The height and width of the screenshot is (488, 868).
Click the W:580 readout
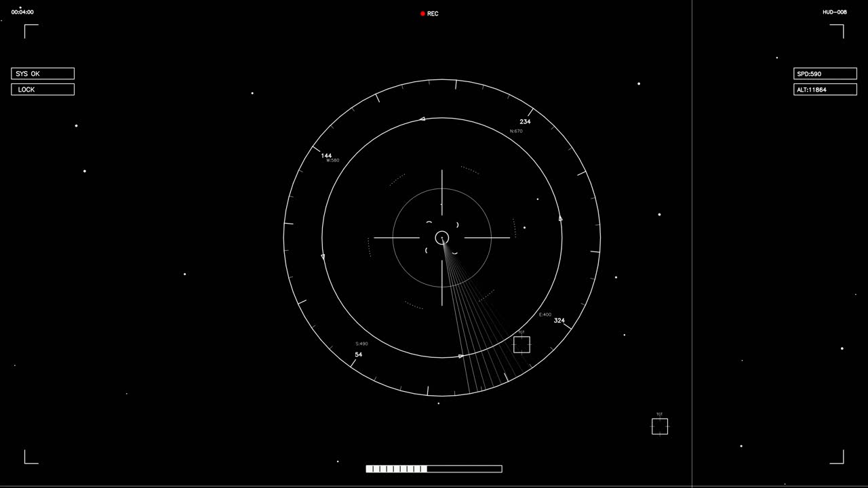coord(333,161)
